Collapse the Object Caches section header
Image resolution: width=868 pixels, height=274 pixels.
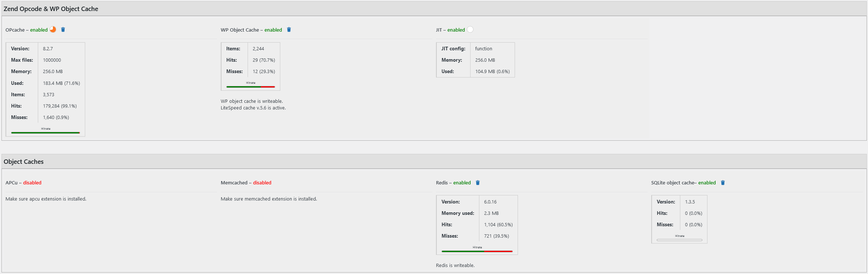(24, 162)
